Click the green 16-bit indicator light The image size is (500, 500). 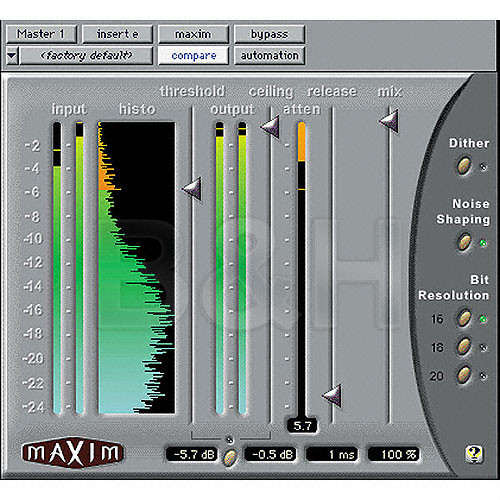point(483,319)
